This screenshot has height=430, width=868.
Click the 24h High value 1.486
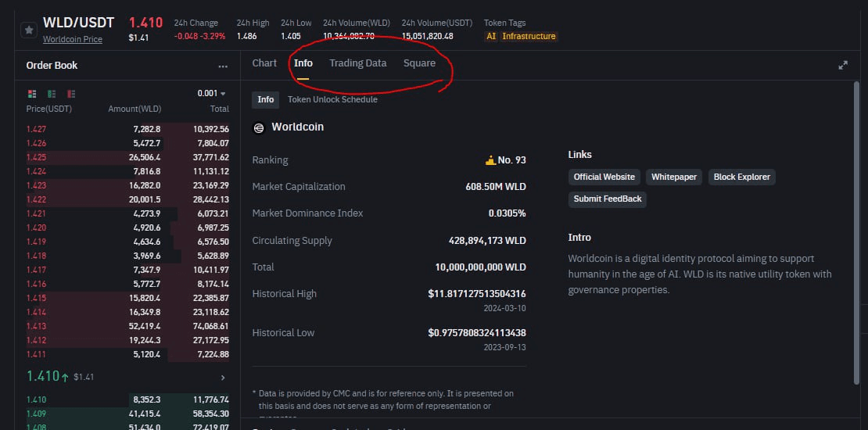(246, 36)
